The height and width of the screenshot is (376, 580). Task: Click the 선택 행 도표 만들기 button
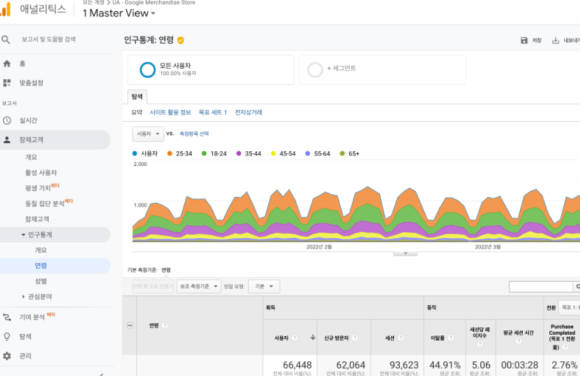[x=153, y=286]
